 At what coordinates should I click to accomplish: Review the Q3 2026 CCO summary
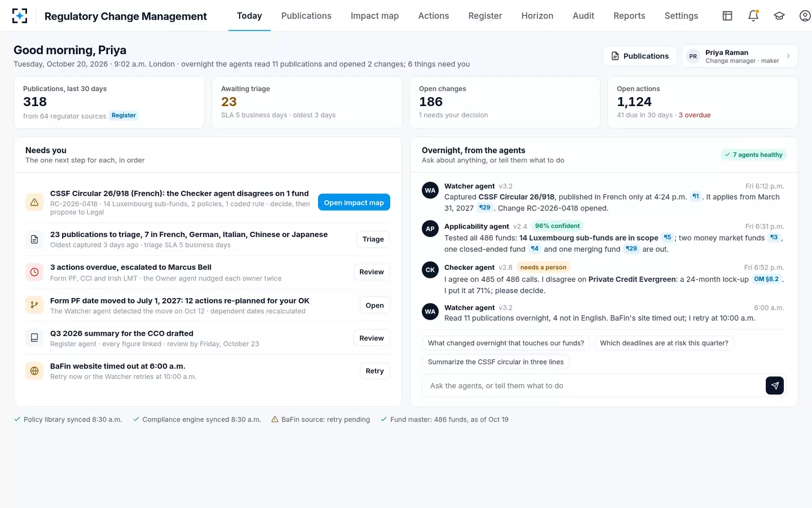[x=372, y=338]
